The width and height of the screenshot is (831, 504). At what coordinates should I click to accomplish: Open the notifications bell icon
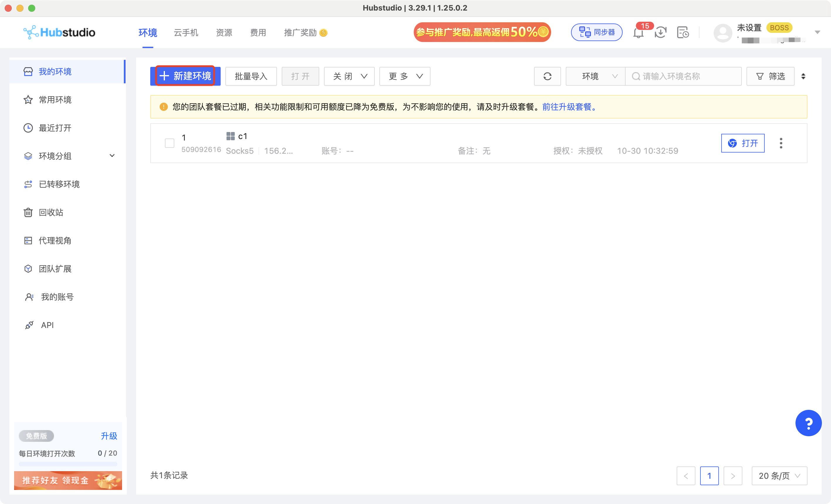click(x=638, y=33)
